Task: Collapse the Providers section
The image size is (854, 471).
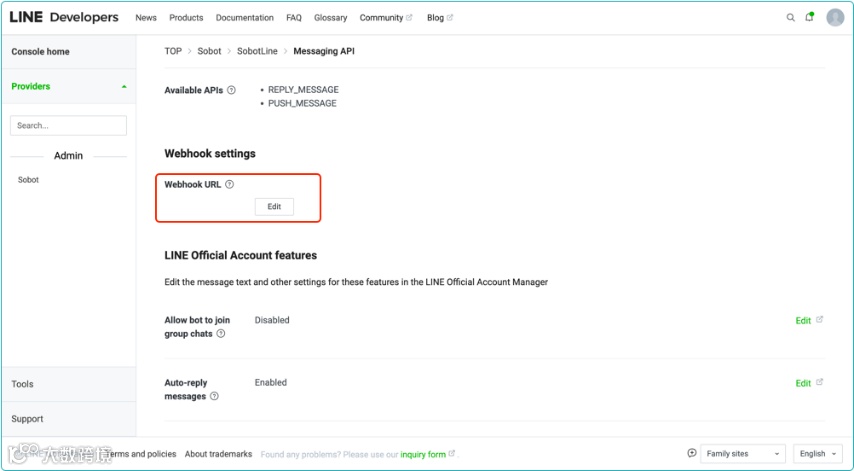Action: point(124,87)
